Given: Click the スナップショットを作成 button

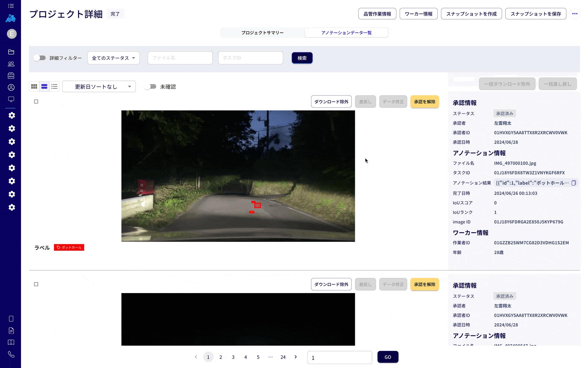Looking at the screenshot, I should pos(471,14).
